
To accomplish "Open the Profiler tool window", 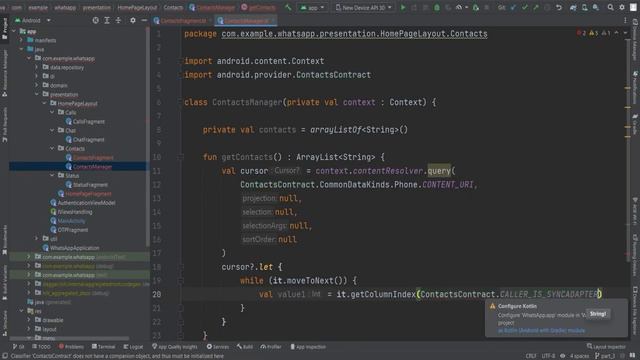I will pyautogui.click(x=271, y=347).
